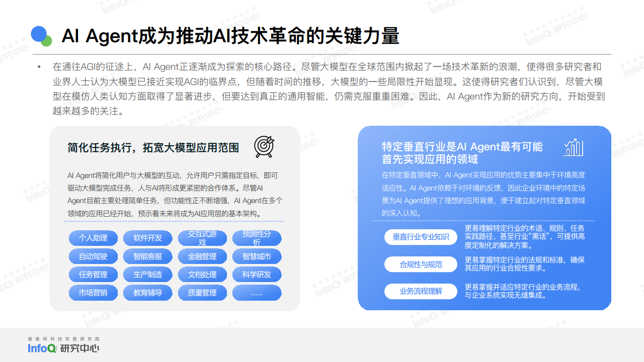Click the 智能客服 pill
Viewport: 644px width, 362px height.
tap(148, 256)
